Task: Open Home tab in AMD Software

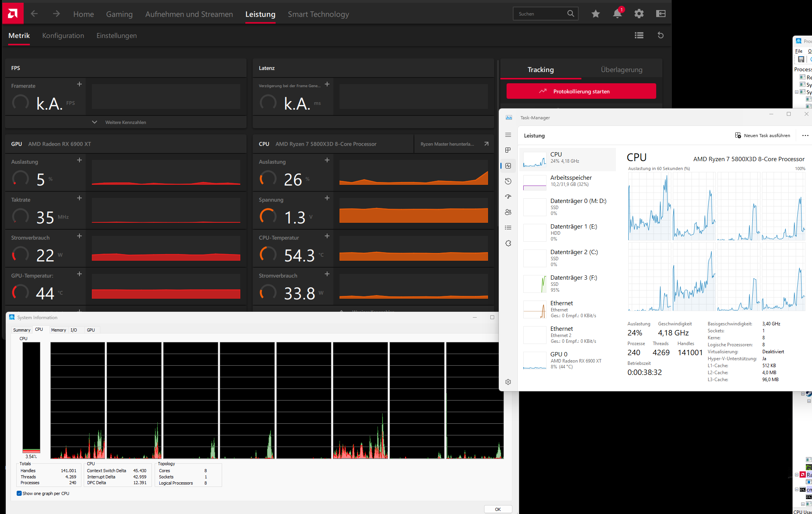Action: [83, 14]
